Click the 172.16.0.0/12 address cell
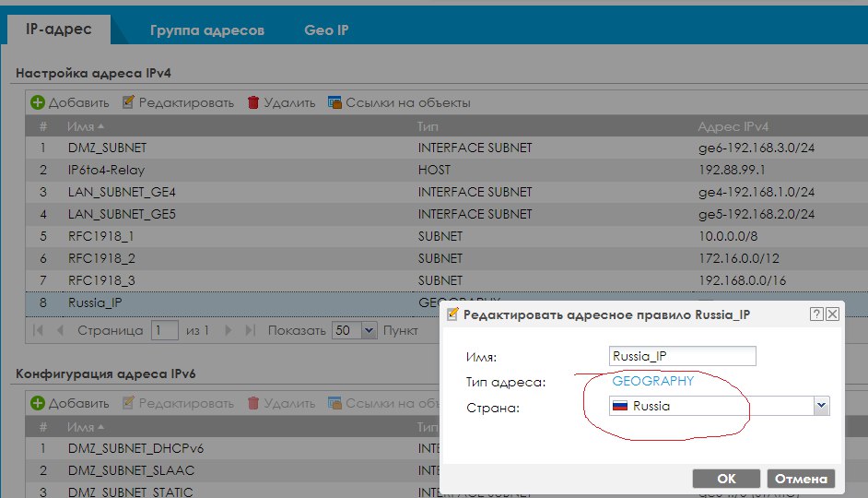Viewport: 868px width, 498px height. (x=738, y=259)
